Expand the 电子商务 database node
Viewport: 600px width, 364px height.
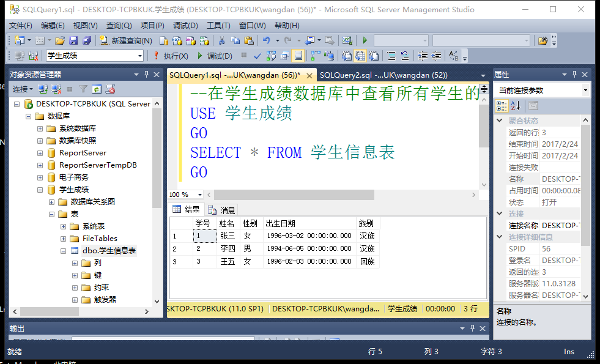[40, 177]
